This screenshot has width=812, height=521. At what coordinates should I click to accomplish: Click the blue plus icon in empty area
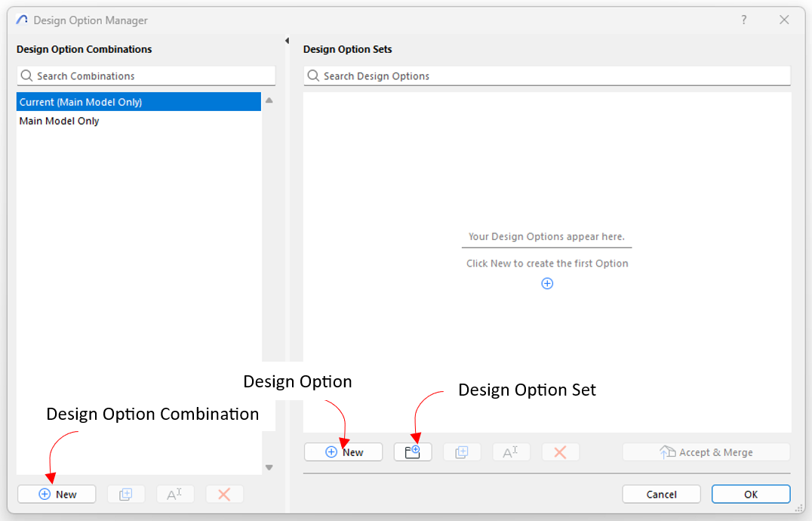coord(547,284)
